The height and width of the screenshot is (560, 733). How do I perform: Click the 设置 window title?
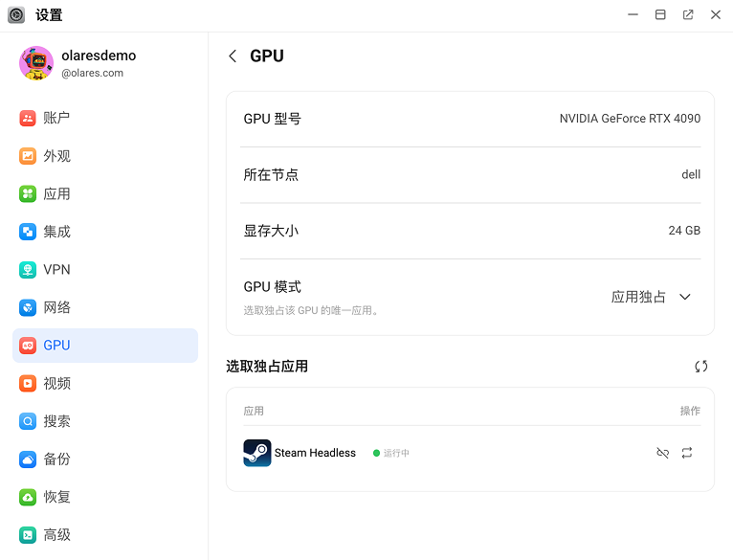[x=49, y=15]
